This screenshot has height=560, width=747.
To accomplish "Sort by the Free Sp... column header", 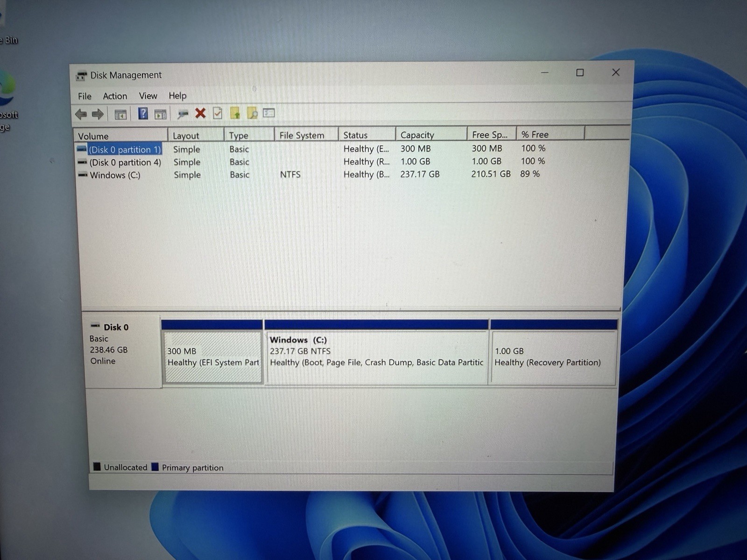I will tap(492, 134).
